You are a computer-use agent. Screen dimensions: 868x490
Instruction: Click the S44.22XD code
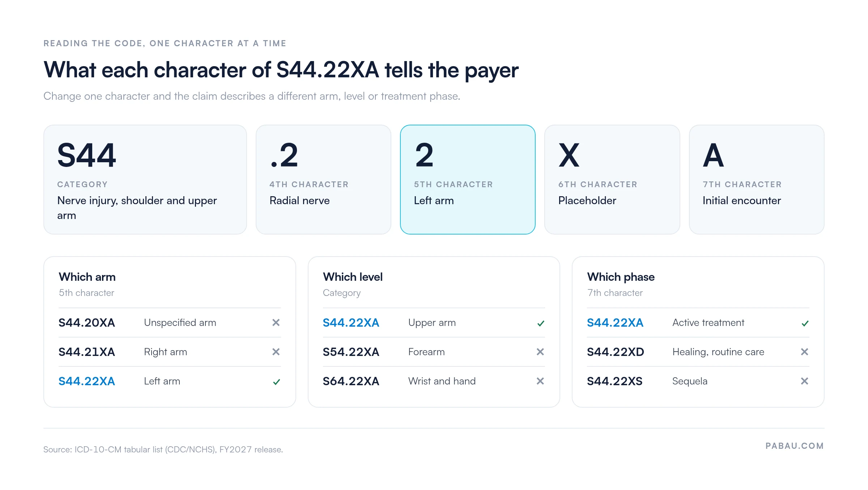(616, 352)
